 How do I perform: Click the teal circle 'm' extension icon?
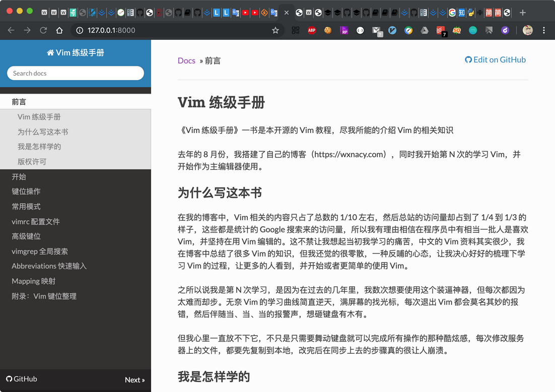point(473,30)
